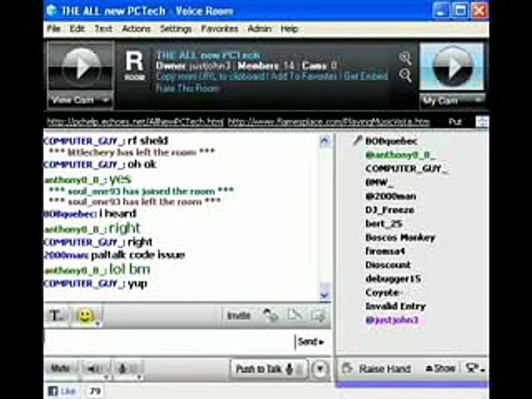Expand the arrow next to Push to Talk
Image resolution: width=532 pixels, height=399 pixels.
point(320,369)
